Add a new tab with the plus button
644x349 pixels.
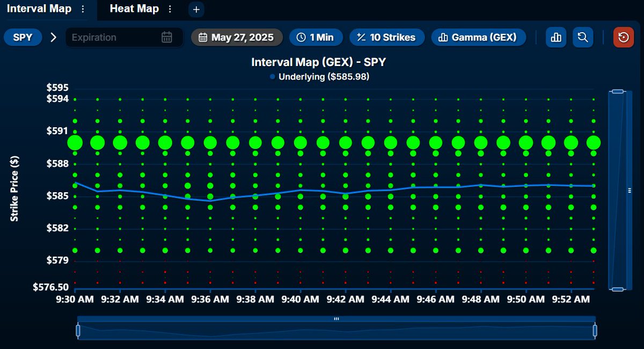[x=196, y=9]
